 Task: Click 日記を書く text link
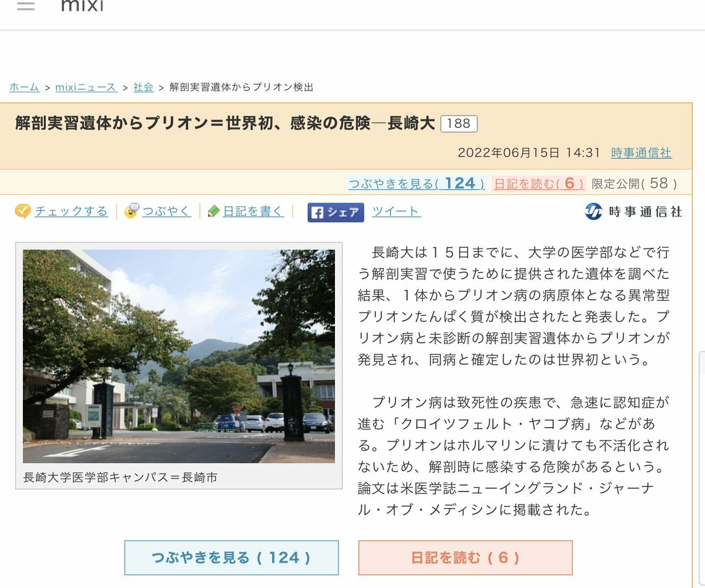[x=253, y=211]
